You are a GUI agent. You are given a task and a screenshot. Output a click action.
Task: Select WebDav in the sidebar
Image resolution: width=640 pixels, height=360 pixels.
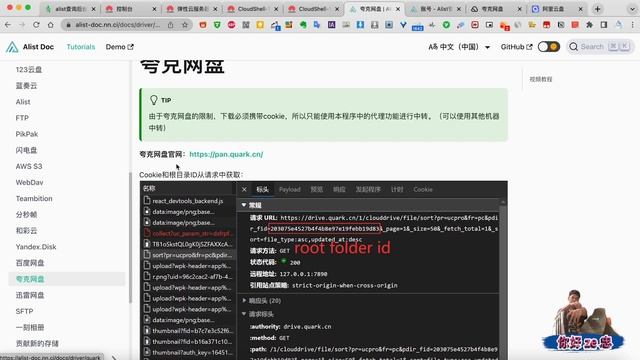pos(29,182)
